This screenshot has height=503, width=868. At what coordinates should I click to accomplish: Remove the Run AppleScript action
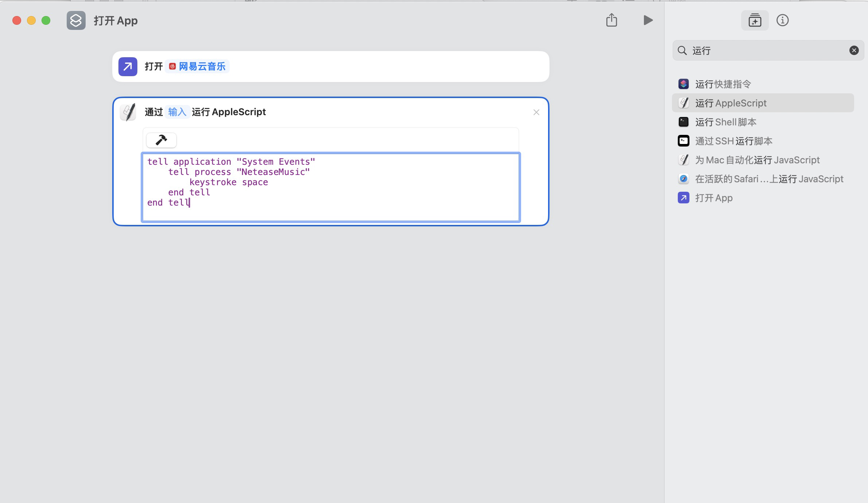[536, 112]
